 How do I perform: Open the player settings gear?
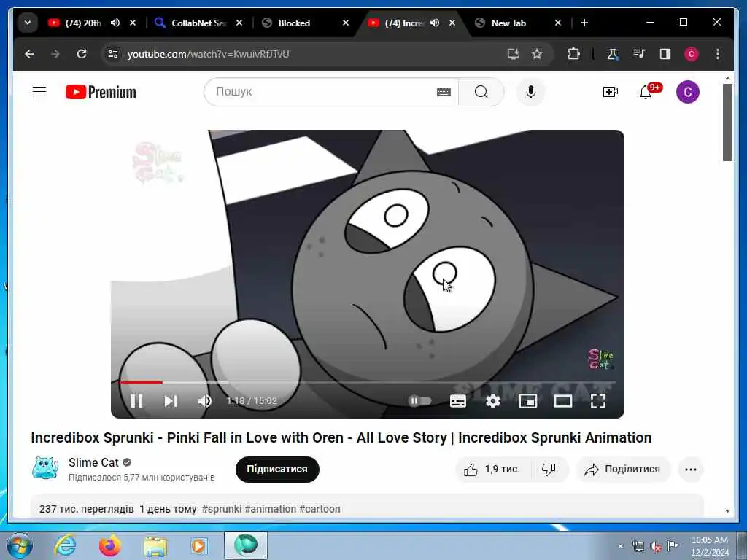[493, 401]
